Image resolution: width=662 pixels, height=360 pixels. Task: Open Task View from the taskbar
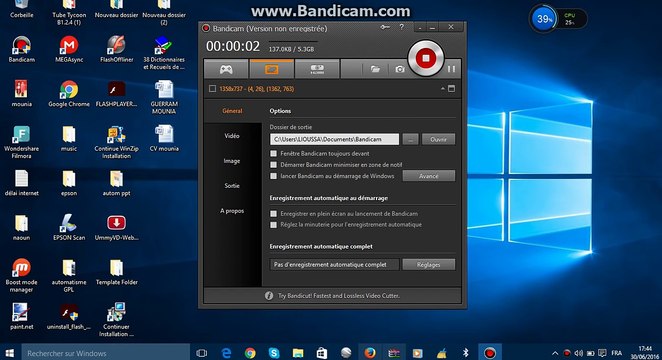pos(202,353)
